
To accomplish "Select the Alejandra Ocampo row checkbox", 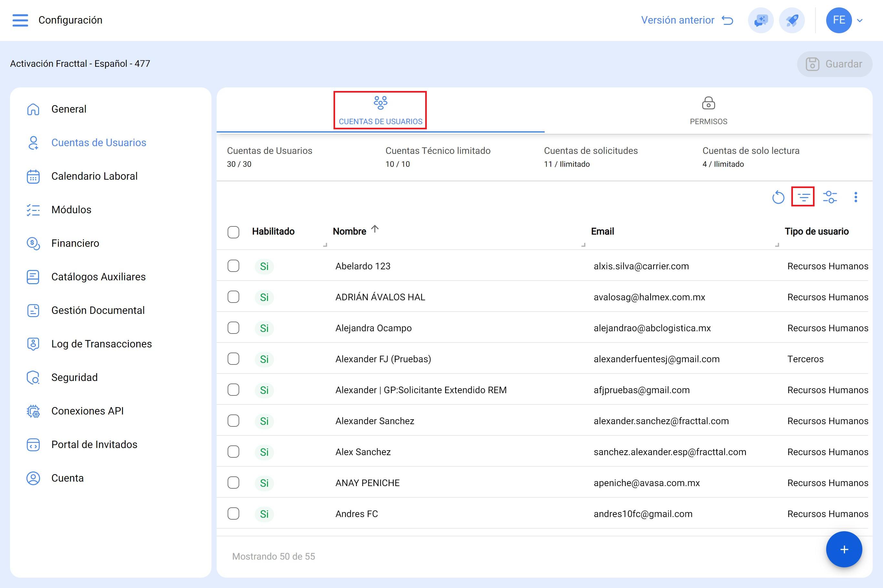I will 233,328.
